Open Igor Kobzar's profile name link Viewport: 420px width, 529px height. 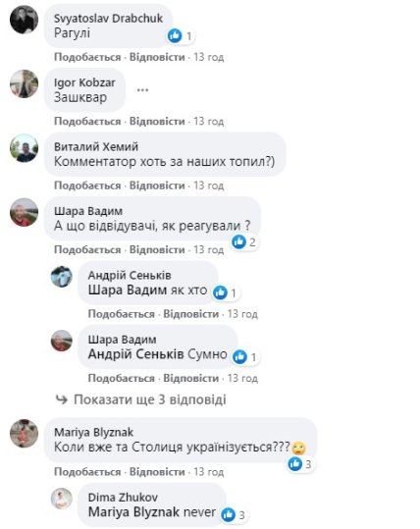(x=84, y=82)
